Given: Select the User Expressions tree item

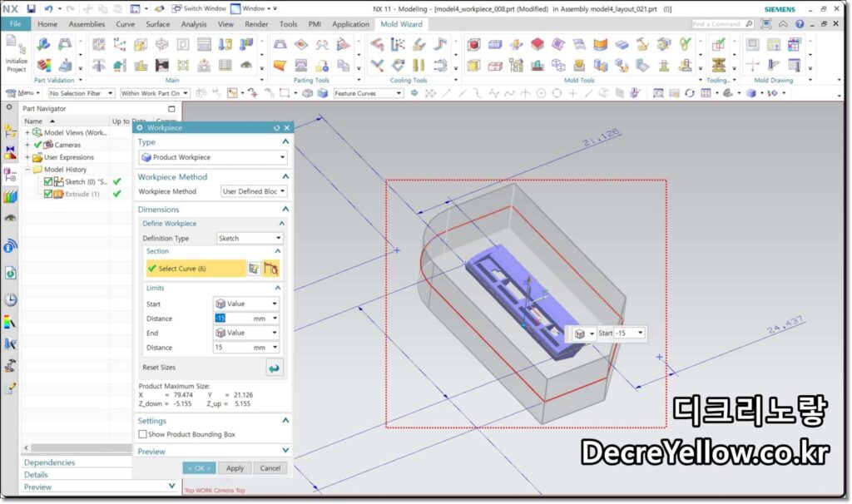Looking at the screenshot, I should tap(68, 157).
